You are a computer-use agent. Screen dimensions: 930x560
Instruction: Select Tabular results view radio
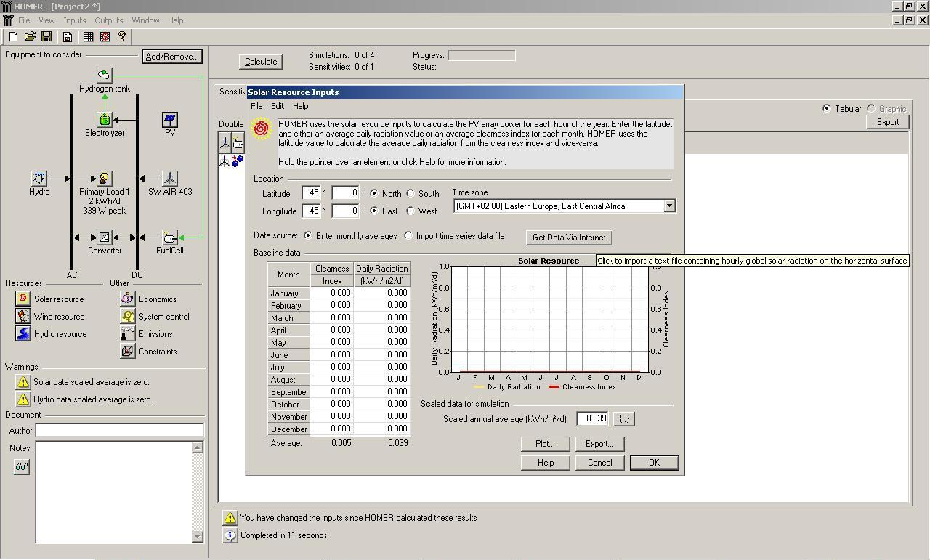[x=826, y=108]
